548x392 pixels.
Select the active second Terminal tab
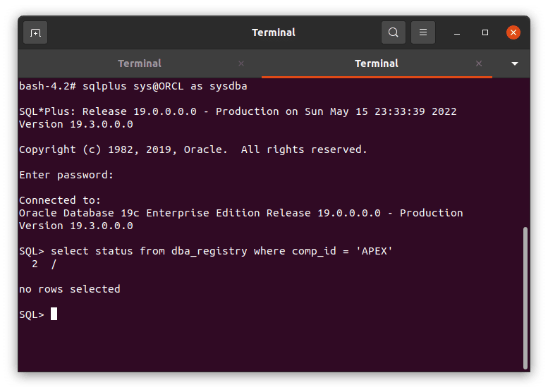click(x=376, y=63)
